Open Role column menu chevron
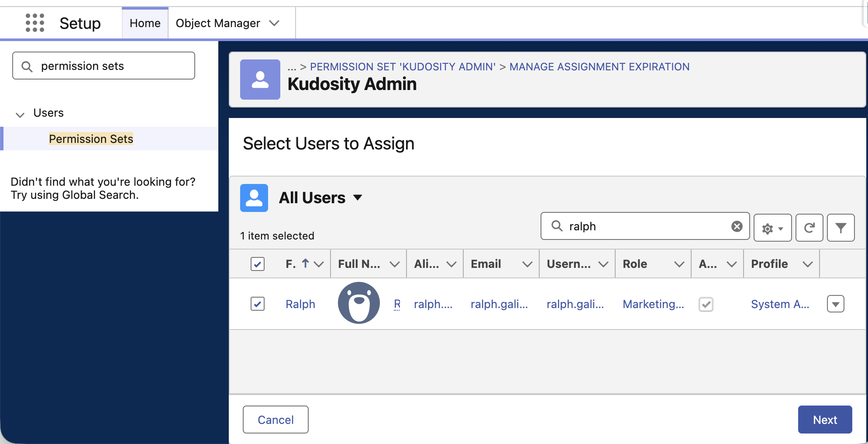 pyautogui.click(x=679, y=264)
